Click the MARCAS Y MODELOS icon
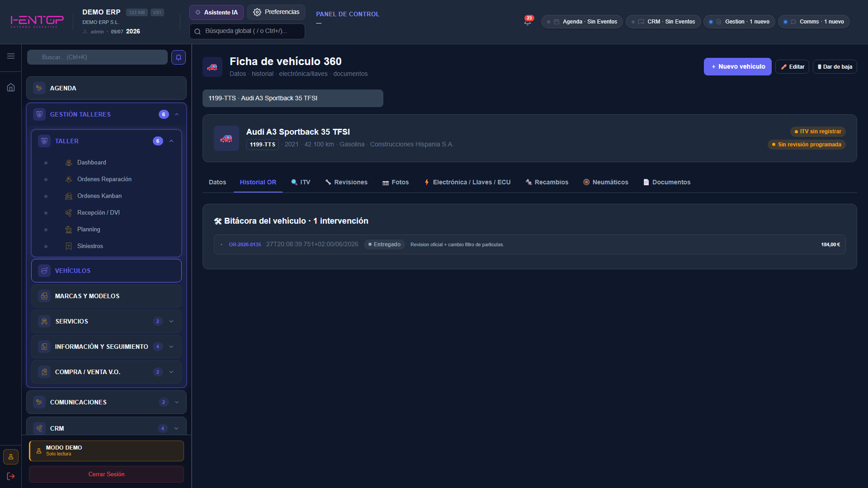 (44, 296)
